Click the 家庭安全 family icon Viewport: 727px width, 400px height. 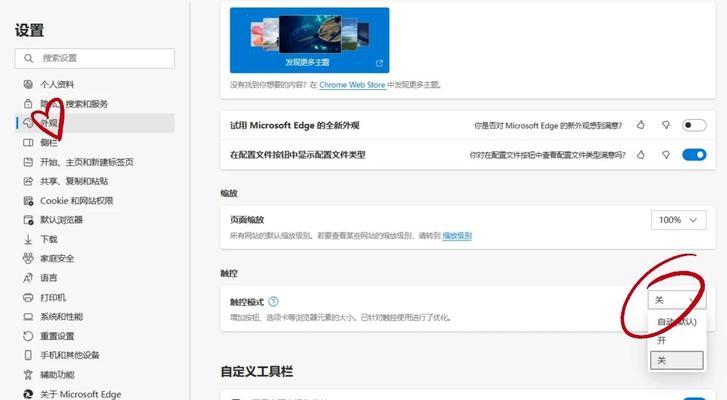click(28, 258)
